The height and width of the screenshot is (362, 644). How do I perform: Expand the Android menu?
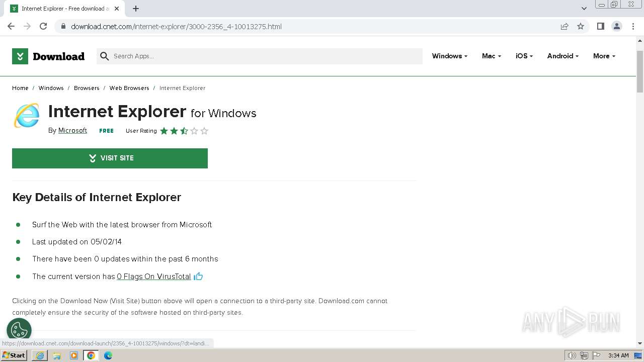pos(563,56)
